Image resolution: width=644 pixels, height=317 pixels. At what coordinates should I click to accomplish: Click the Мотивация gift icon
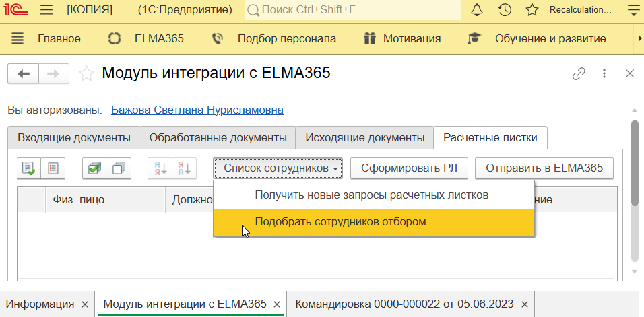370,39
